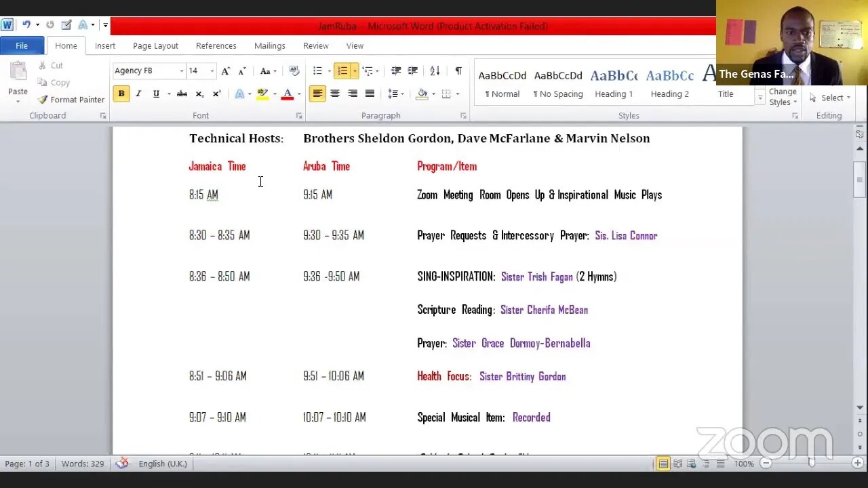The width and height of the screenshot is (868, 488).
Task: Toggle Show/Hide paragraph marks
Action: click(x=458, y=70)
